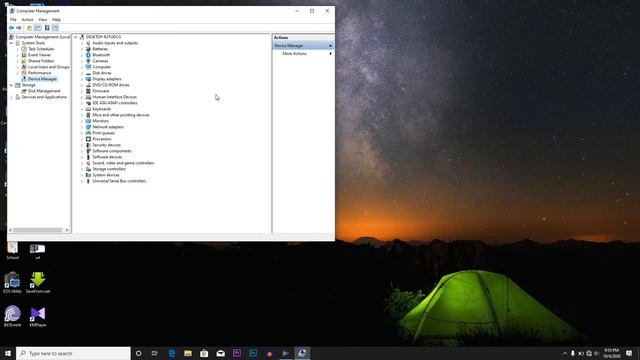640x360 pixels.
Task: Collapse the DESKTOP computer root node
Action: (76, 37)
